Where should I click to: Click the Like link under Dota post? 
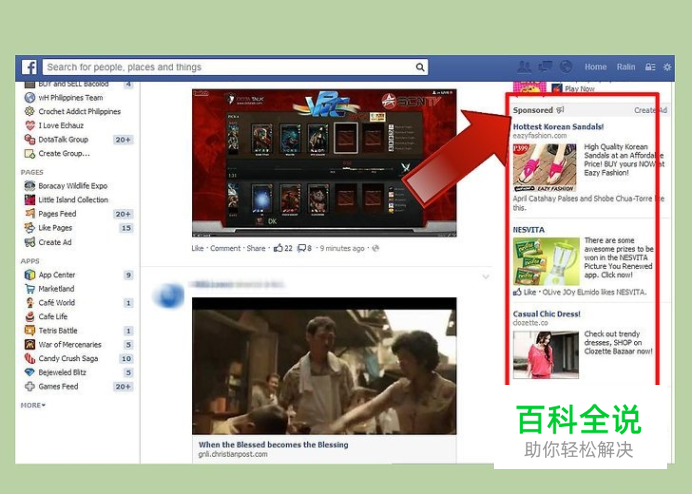197,248
